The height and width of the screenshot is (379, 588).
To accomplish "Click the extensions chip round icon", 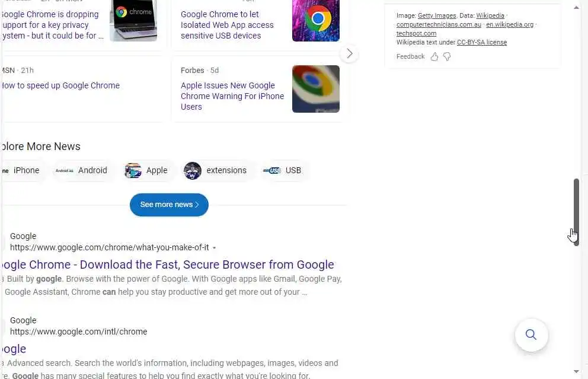I will [193, 170].
